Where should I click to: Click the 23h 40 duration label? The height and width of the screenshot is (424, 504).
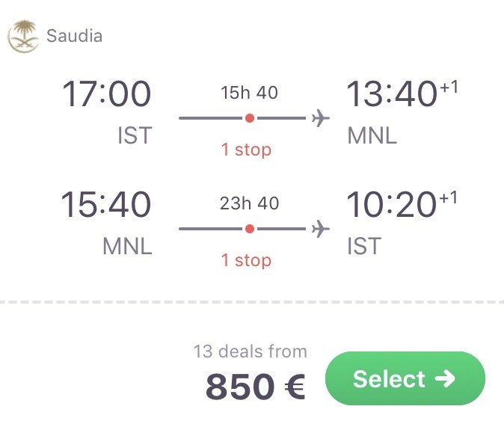click(249, 203)
